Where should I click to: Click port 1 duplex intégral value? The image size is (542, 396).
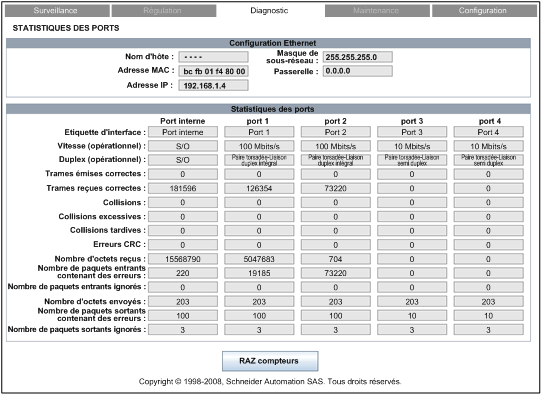pyautogui.click(x=259, y=160)
